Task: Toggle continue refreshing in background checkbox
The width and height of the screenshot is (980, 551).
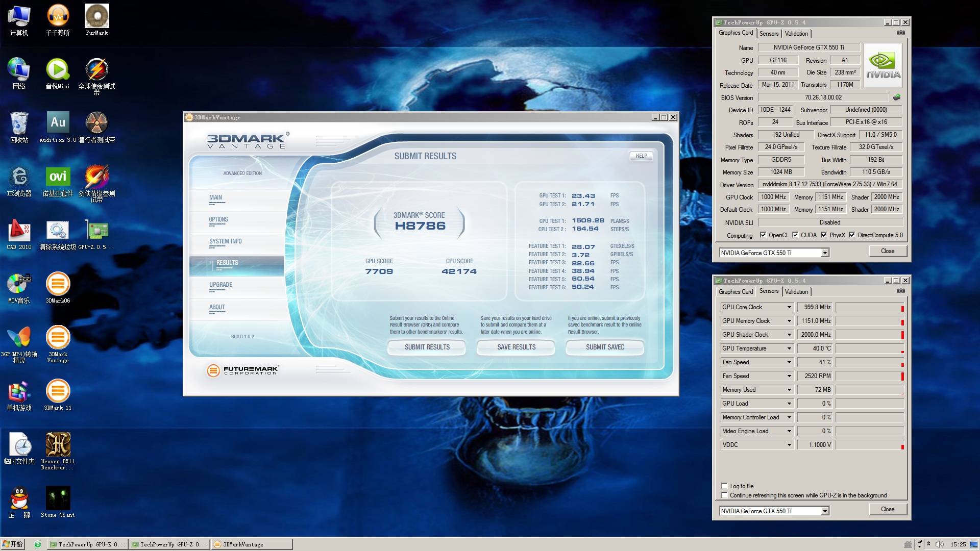Action: click(x=724, y=495)
